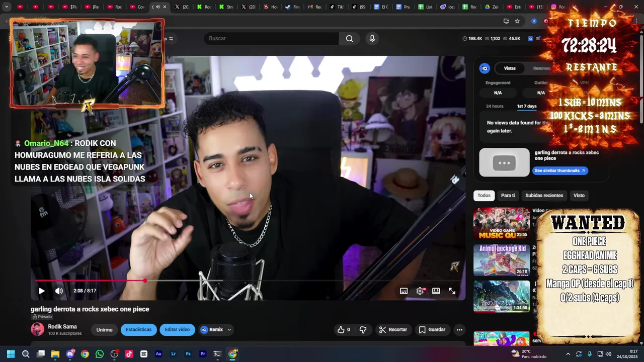Screen dimensions: 644x362
Task: Switch to the Vistas tab in IQ panel
Action: tap(510, 68)
